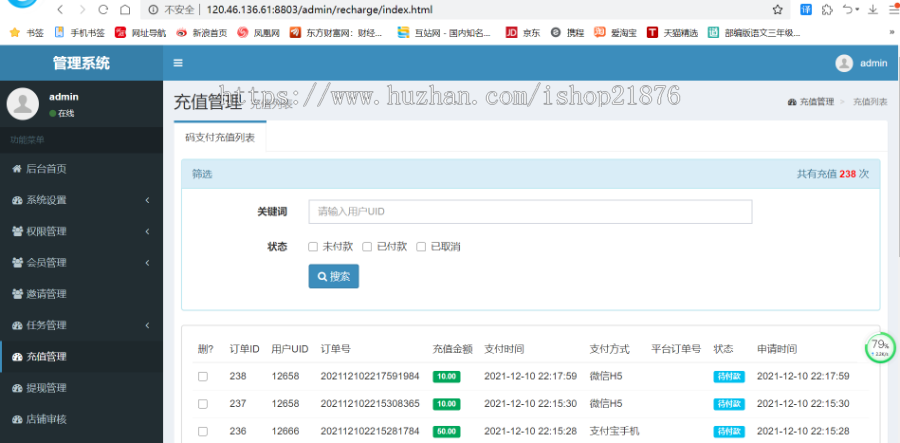The height and width of the screenshot is (443, 900).
Task: Check the 未付款 status checkbox
Action: tap(313, 246)
